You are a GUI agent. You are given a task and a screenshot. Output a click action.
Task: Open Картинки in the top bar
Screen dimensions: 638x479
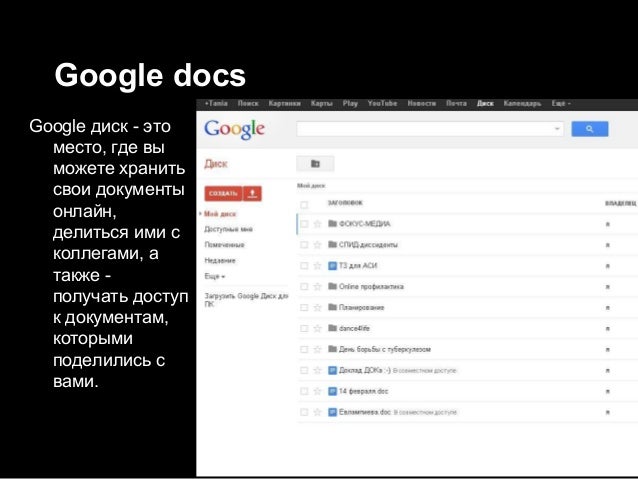point(284,103)
